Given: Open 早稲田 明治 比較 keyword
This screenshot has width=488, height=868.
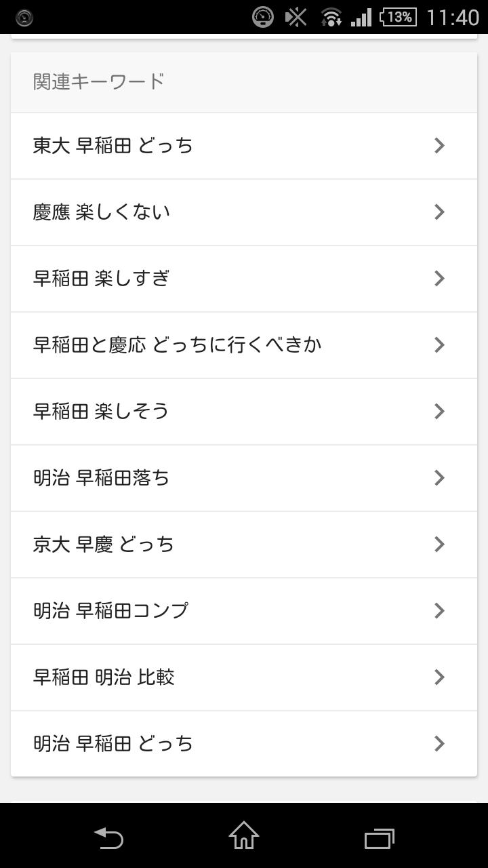Looking at the screenshot, I should (x=104, y=677).
